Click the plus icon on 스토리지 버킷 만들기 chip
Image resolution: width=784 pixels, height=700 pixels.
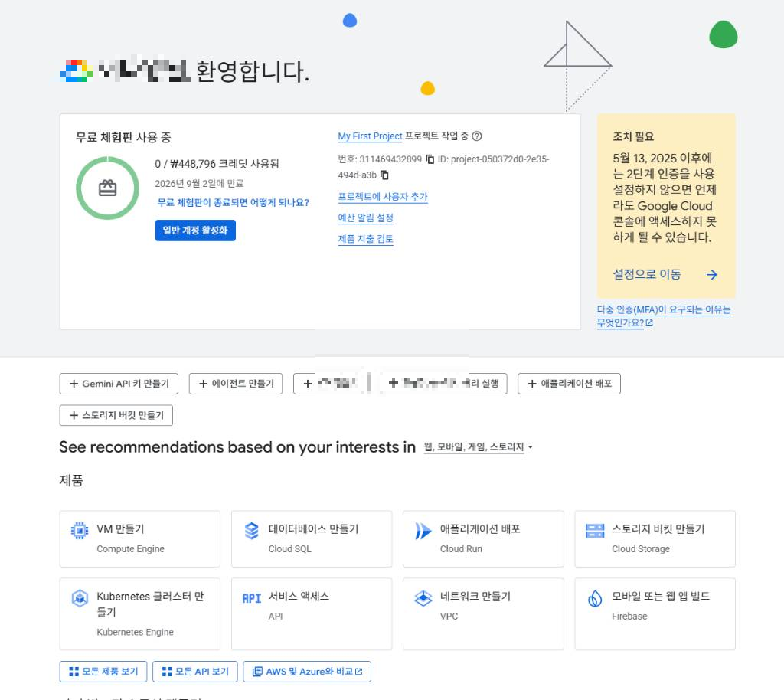click(74, 415)
